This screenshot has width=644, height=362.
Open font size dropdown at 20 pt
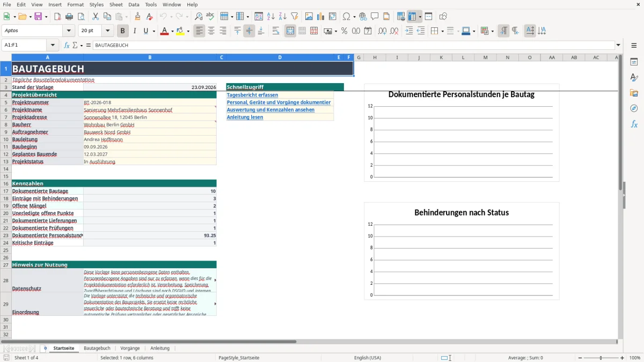[107, 31]
